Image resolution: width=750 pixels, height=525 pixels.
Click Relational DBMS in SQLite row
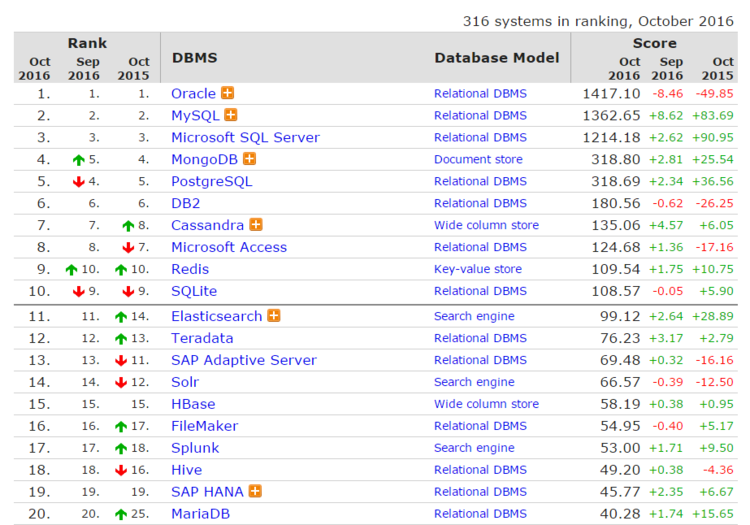click(480, 291)
